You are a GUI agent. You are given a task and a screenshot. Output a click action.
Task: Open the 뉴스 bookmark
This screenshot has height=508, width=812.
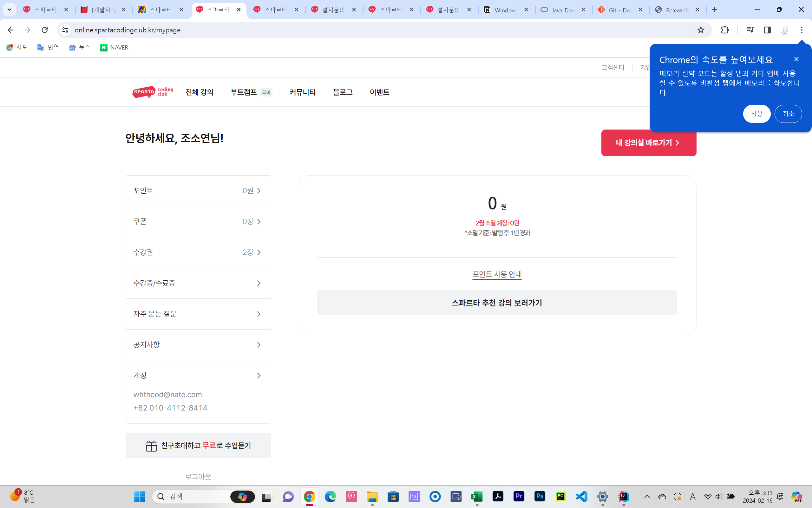(x=80, y=47)
